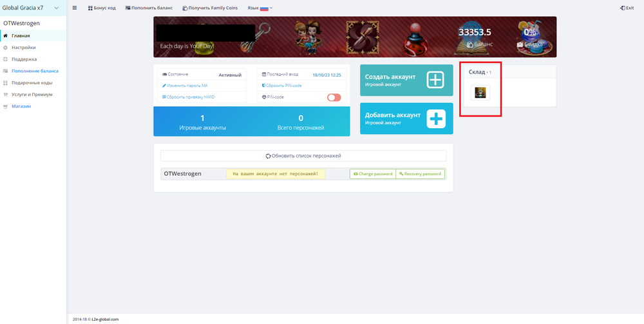Click the gear icon beside Настройки

(6, 47)
